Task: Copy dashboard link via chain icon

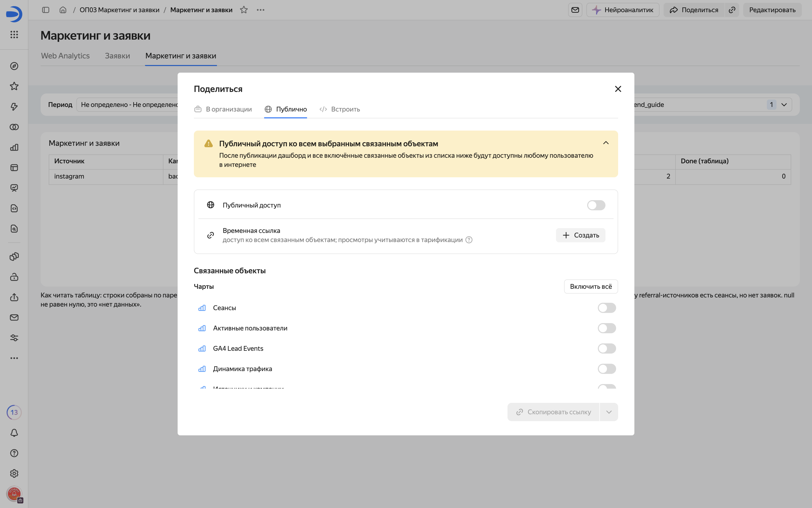Action: click(732, 10)
